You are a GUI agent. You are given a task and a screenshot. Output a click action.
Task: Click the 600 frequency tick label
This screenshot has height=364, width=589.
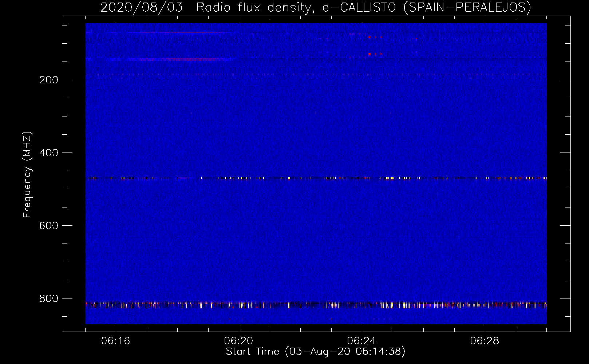click(49, 226)
